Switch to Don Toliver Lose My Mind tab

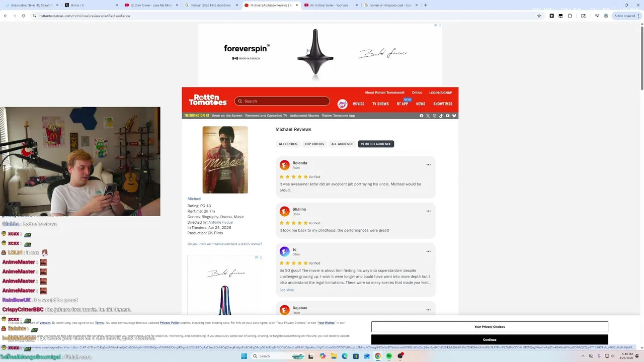click(x=151, y=5)
